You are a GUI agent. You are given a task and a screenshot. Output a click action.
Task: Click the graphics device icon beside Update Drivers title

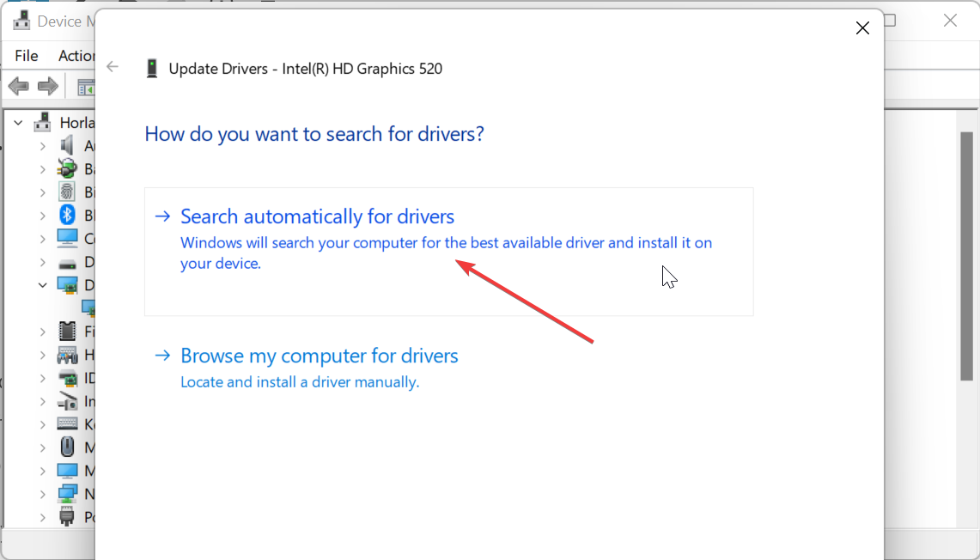[152, 68]
